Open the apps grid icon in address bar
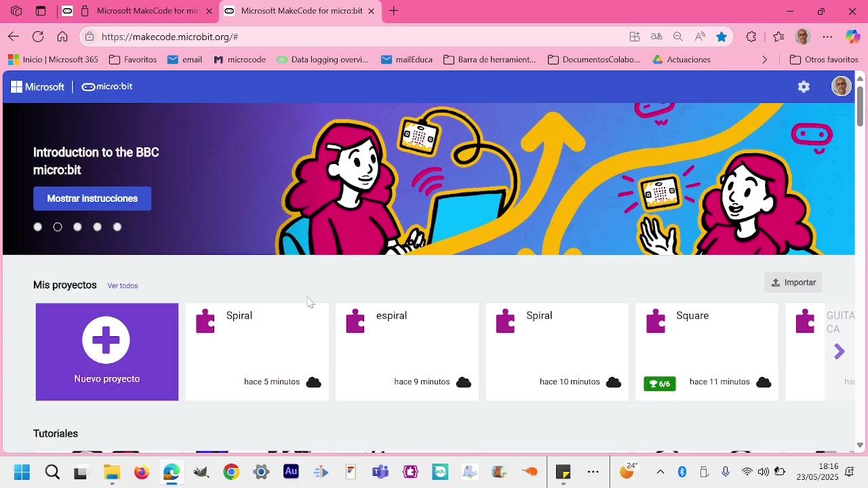The height and width of the screenshot is (488, 868). (635, 37)
